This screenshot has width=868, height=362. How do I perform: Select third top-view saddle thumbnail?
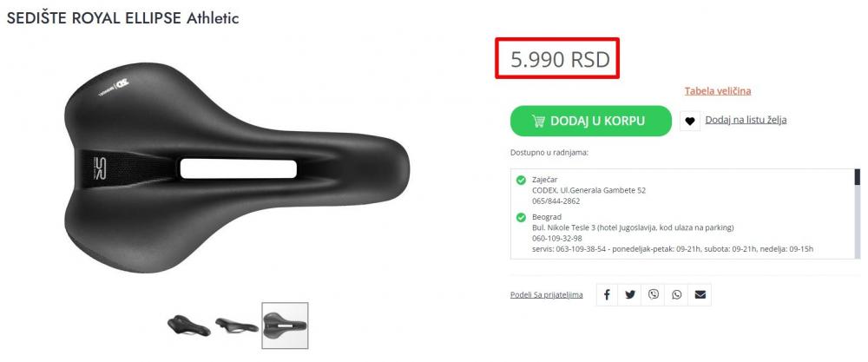coord(285,326)
